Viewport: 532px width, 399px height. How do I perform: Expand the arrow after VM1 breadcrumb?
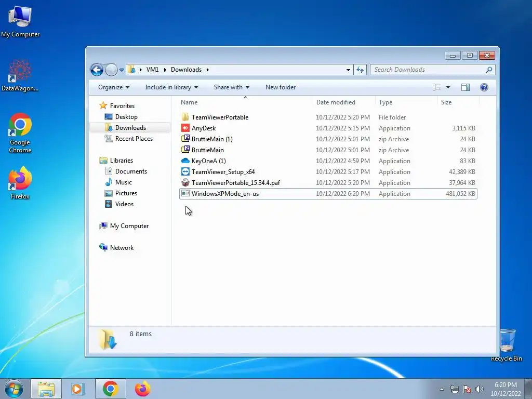tap(165, 70)
